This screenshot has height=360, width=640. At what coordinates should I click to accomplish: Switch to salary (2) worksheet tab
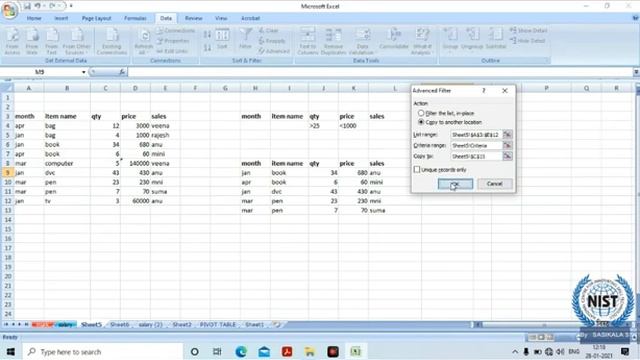coord(150,324)
